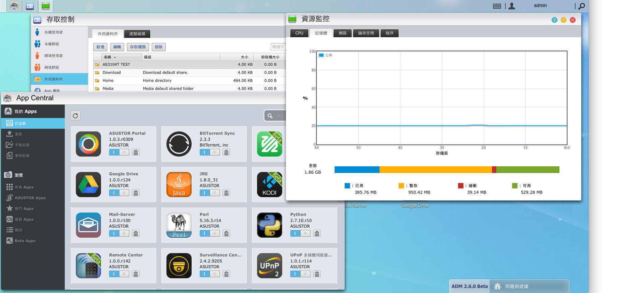Open Resource Monitor help icon
The image size is (644, 293).
click(554, 20)
